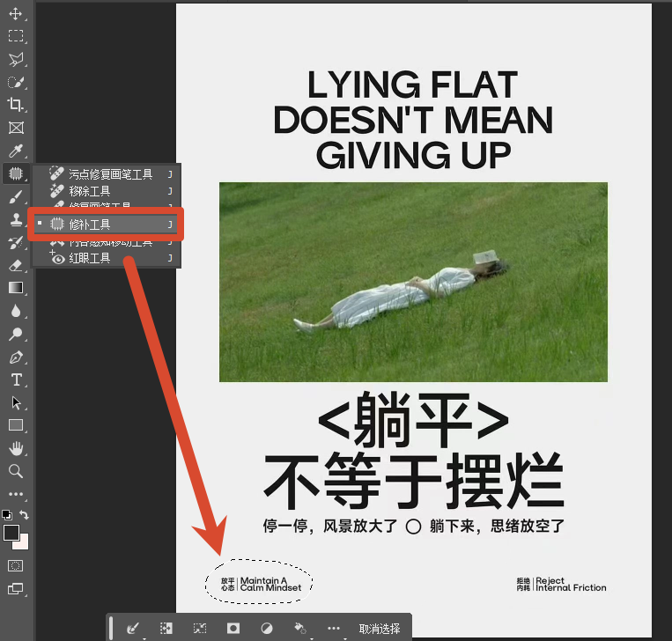Open background color picker
The image size is (672, 641).
click(23, 544)
